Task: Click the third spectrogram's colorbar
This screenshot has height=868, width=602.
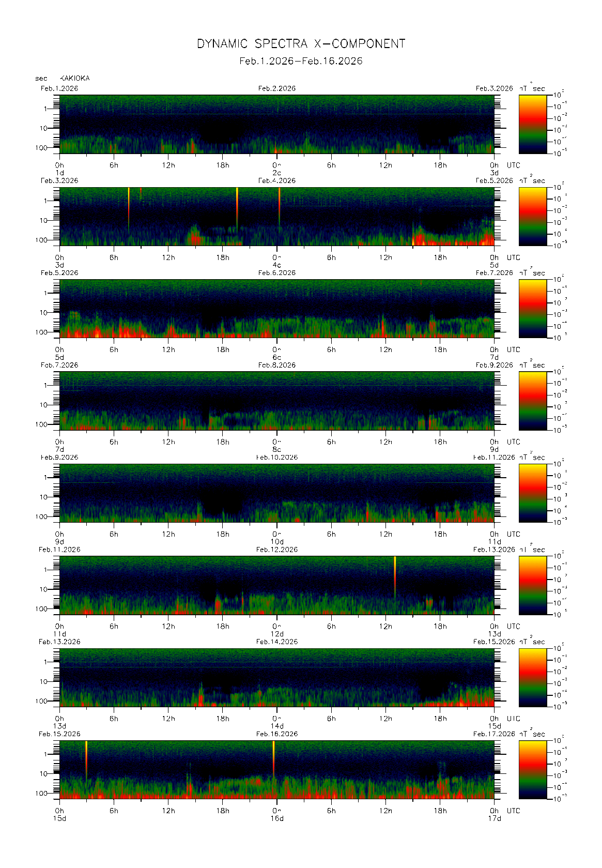Action: click(532, 309)
